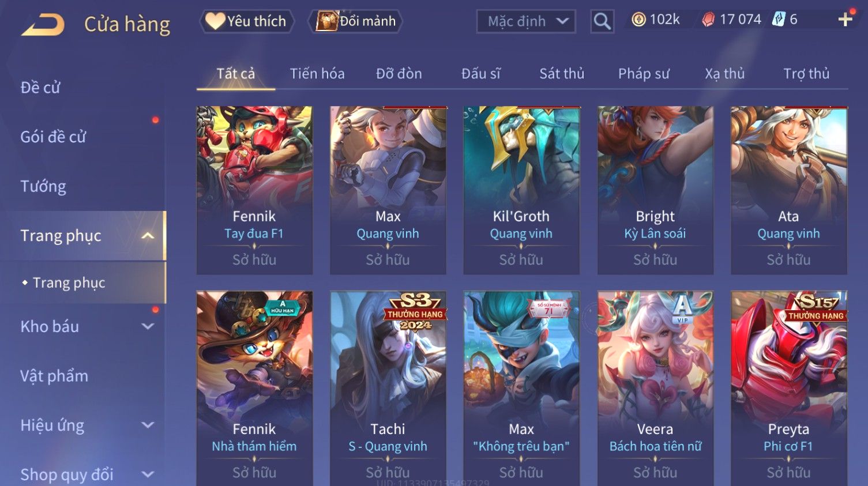This screenshot has width=868, height=486.
Task: Click the red ruby gem icon
Action: click(x=708, y=20)
